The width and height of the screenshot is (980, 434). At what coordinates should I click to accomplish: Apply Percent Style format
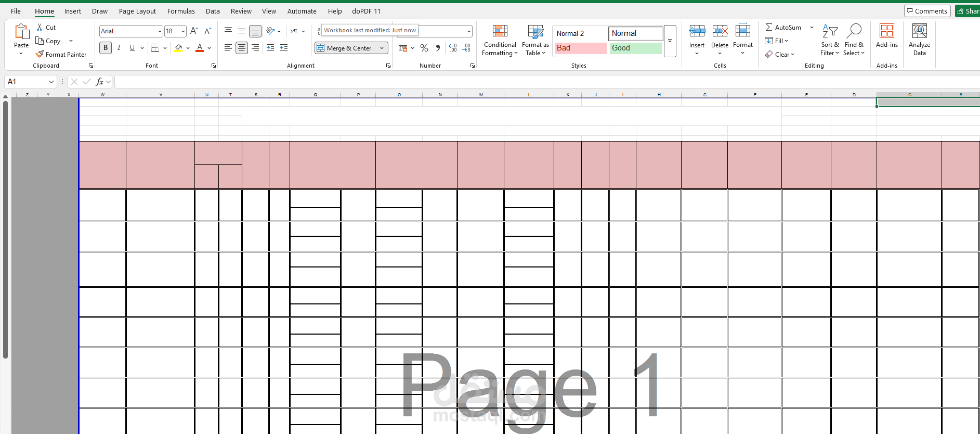(424, 48)
